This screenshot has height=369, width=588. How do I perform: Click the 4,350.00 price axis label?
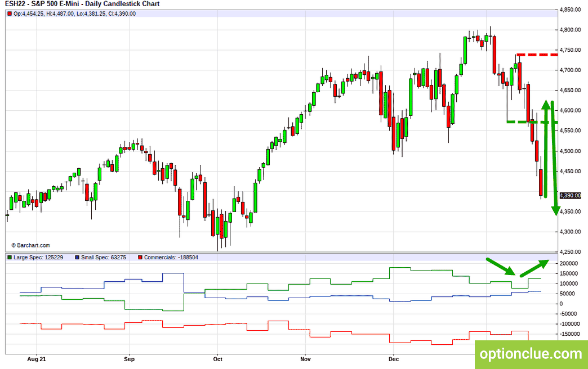(x=570, y=211)
